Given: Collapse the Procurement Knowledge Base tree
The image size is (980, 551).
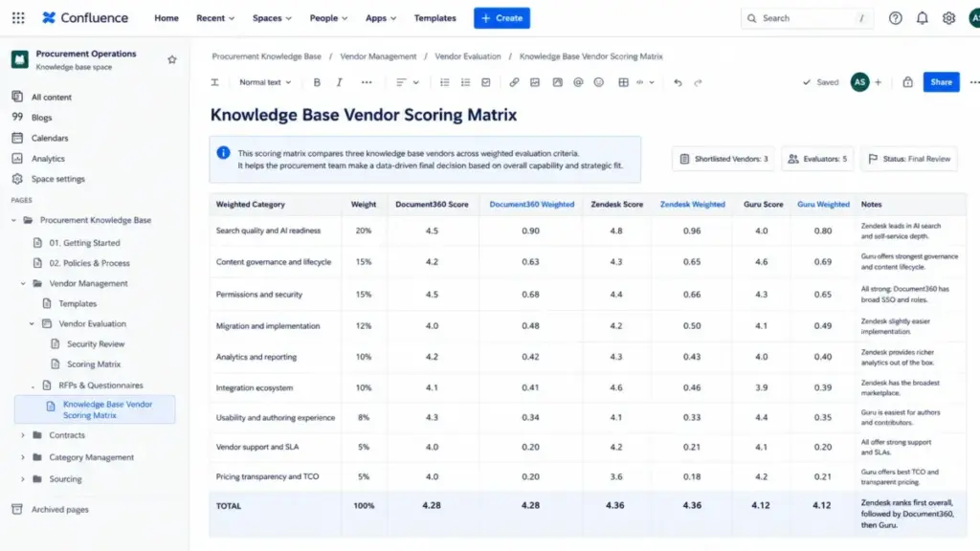Looking at the screenshot, I should point(13,220).
